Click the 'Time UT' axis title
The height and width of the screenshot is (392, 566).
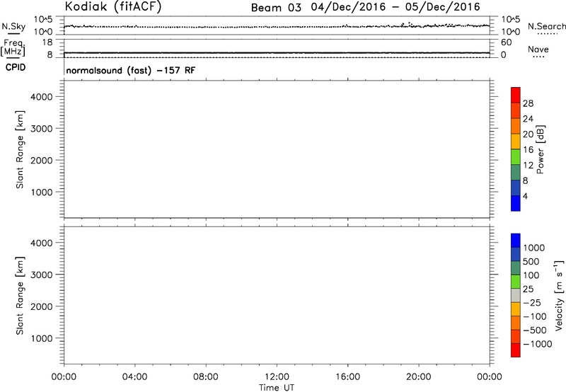pyautogui.click(x=277, y=388)
